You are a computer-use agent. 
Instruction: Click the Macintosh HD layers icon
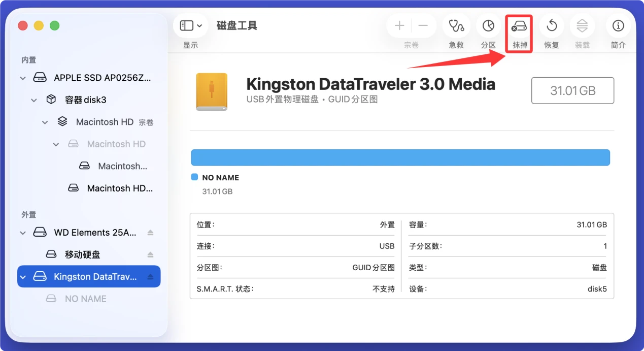click(62, 122)
